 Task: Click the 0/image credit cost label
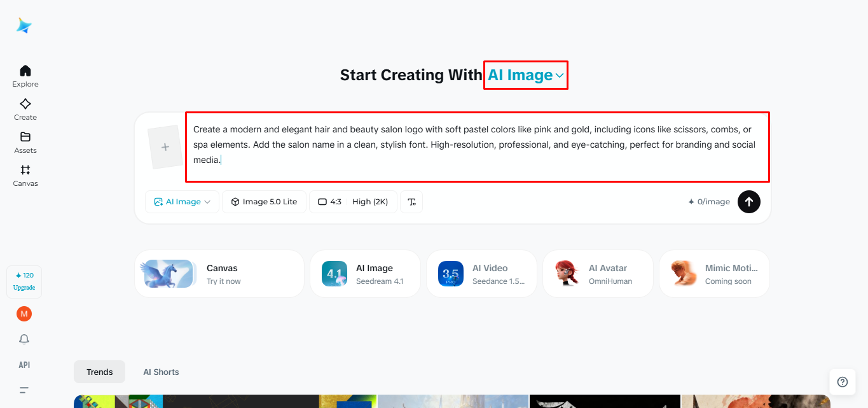pos(709,202)
